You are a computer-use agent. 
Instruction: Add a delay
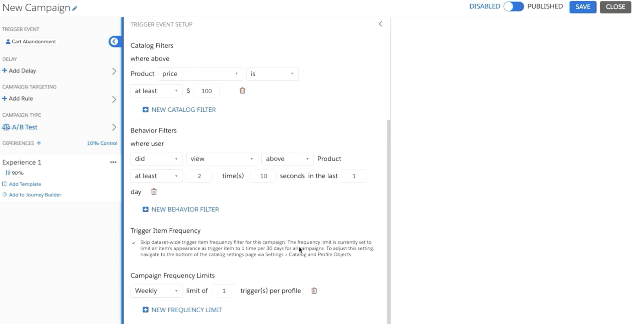click(x=19, y=71)
